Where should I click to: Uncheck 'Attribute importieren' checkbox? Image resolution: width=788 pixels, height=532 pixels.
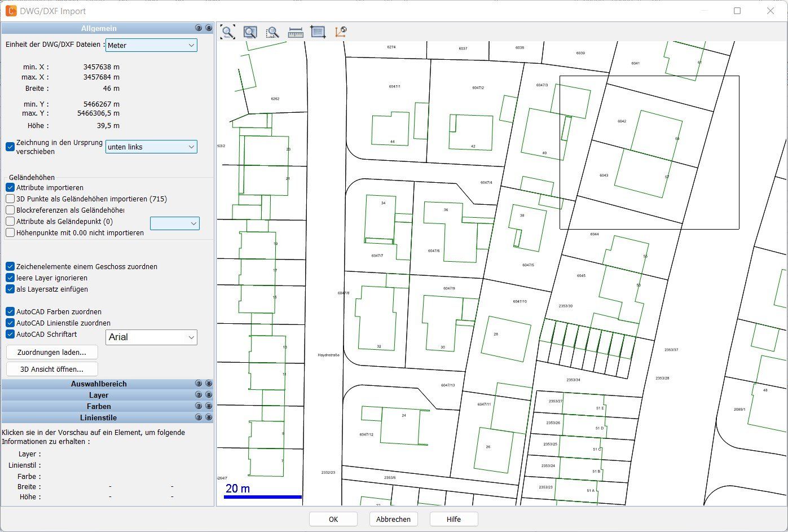10,187
